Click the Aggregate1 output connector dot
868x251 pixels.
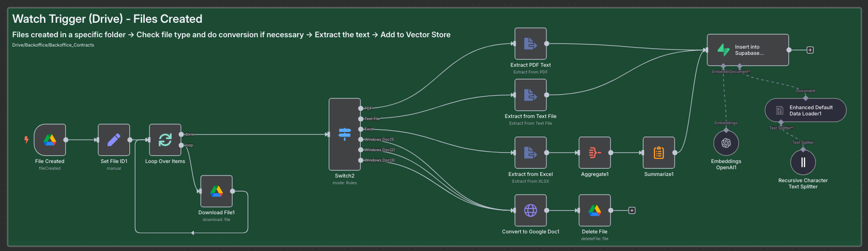pyautogui.click(x=611, y=153)
